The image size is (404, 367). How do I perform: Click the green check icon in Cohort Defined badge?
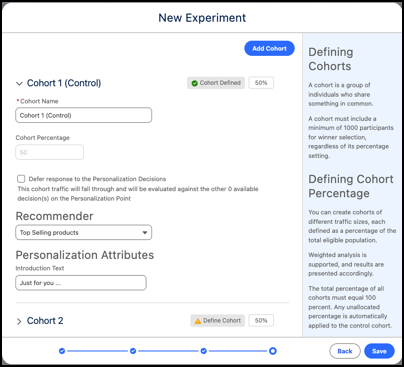tap(195, 83)
